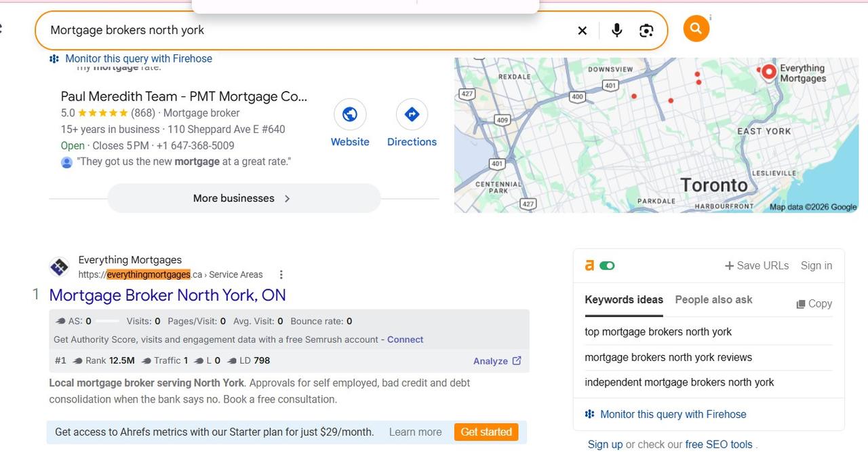This screenshot has width=868, height=452.
Task: Click the orange search magnifier button
Action: point(696,29)
